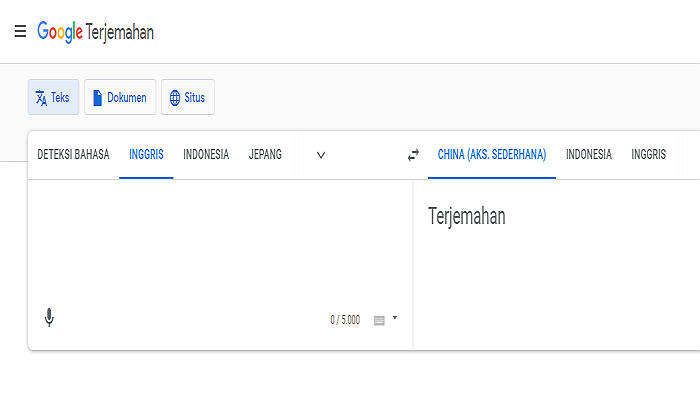Viewport: 700px width, 420px height.
Task: Expand the source language list chevron
Action: tap(321, 155)
